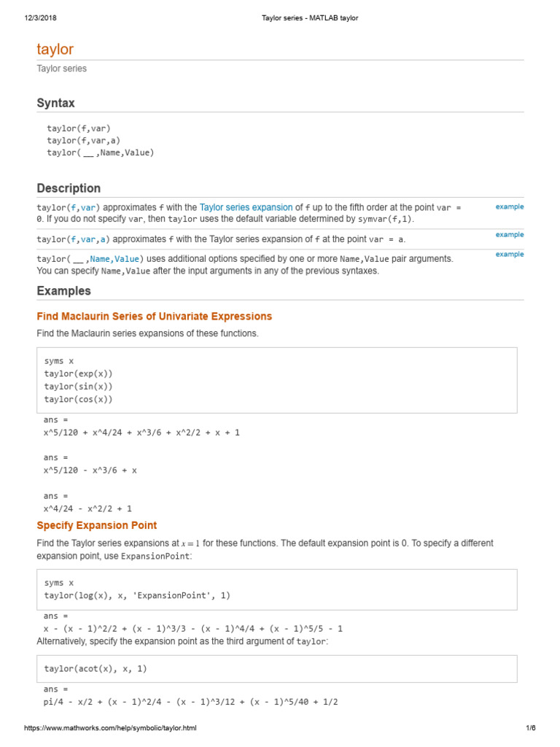
Task: Click the taylor(cos(x)) code line
Action: (78, 399)
